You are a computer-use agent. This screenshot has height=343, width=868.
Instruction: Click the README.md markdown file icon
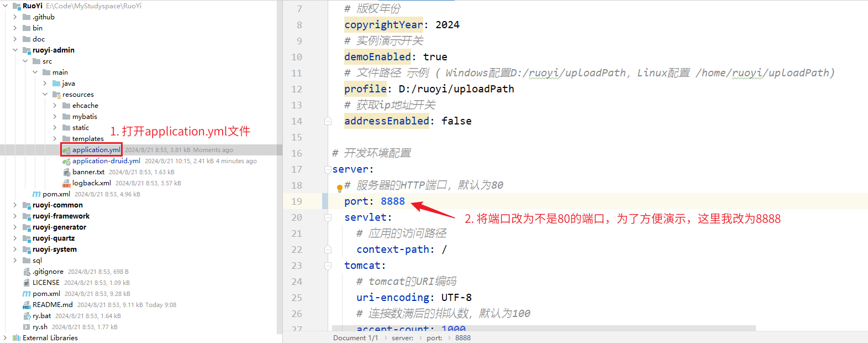point(27,305)
